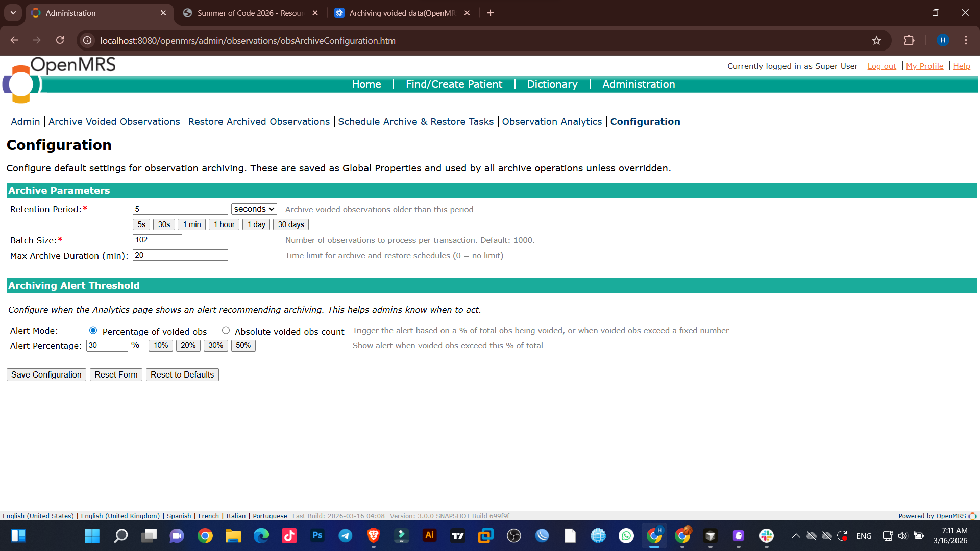Click the Batch Size input field
Screen dimensions: 980x551
[x=157, y=240]
